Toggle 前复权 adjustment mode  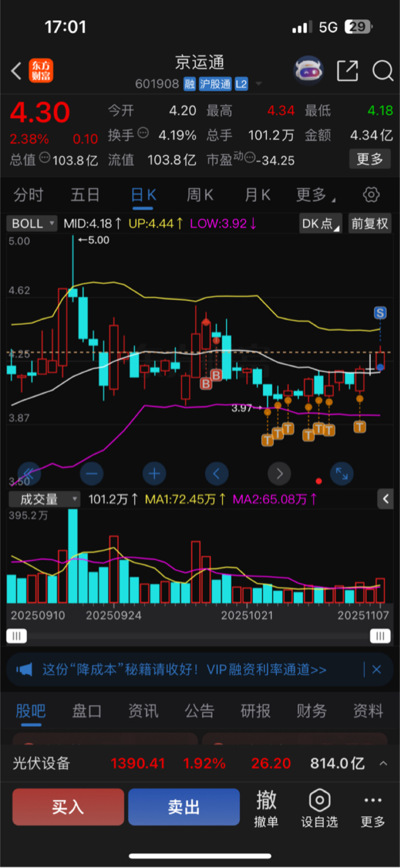pos(370,224)
